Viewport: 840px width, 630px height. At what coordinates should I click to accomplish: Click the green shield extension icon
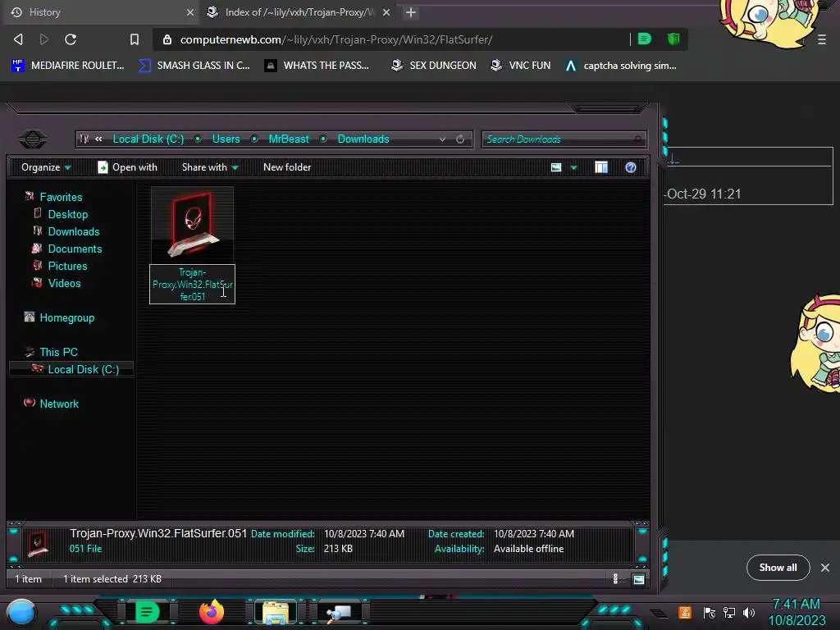673,39
